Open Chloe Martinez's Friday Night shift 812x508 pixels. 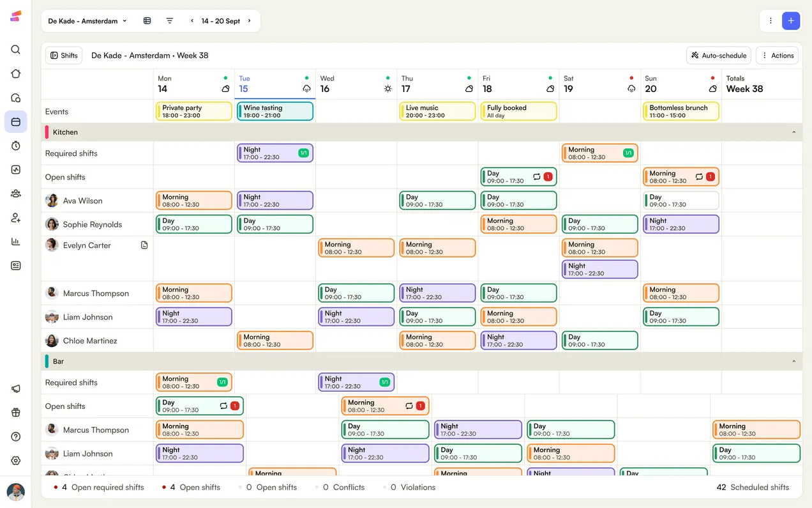[x=518, y=341]
